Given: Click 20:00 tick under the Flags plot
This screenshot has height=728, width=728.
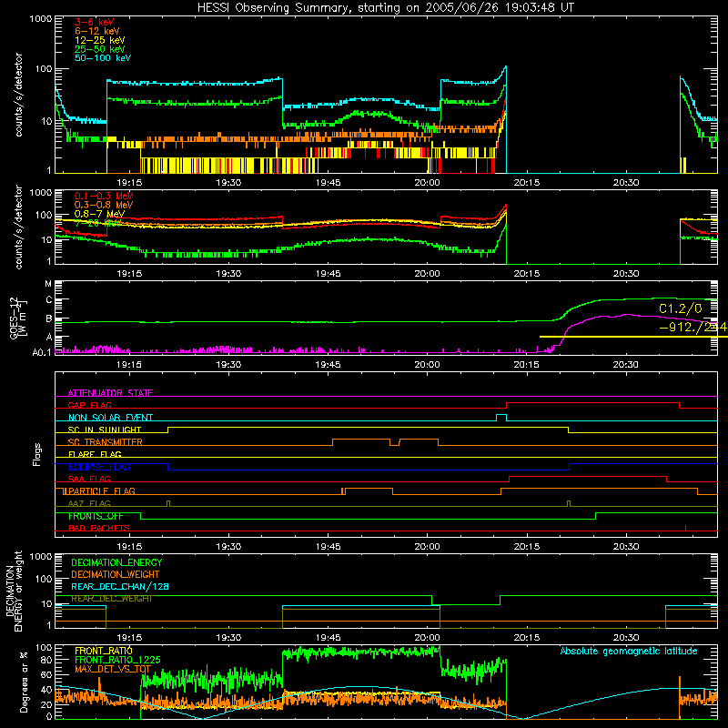Looking at the screenshot, I should [x=427, y=547].
